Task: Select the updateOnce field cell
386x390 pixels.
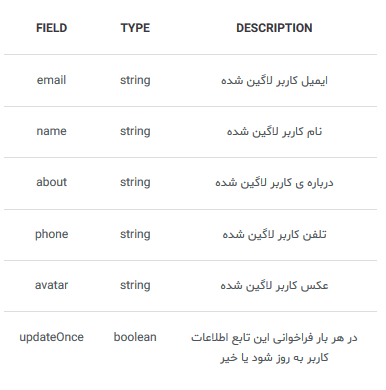Action: click(51, 337)
